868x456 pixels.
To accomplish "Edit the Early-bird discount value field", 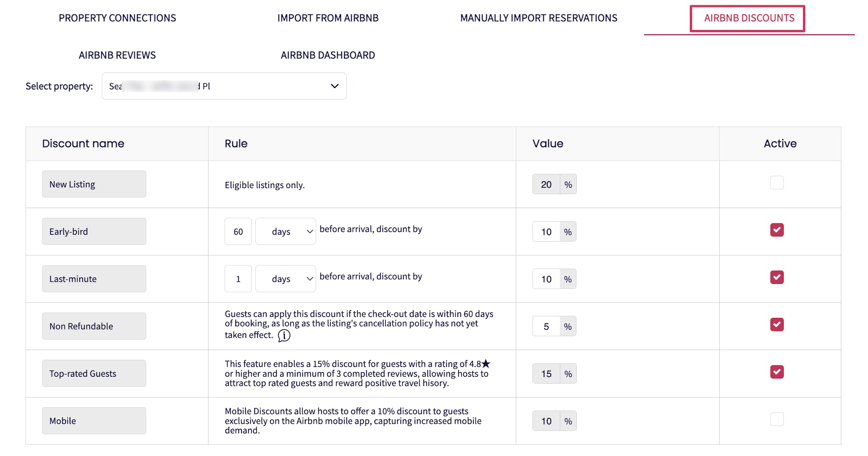I will click(x=546, y=232).
